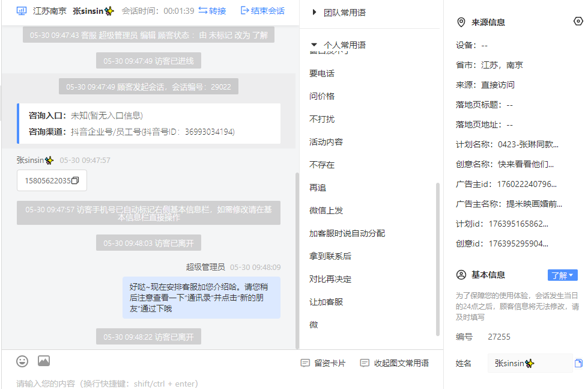Image resolution: width=588 pixels, height=389 pixels.
Task: Copy phone number 15805622035 with copy icon
Action: coord(75,180)
